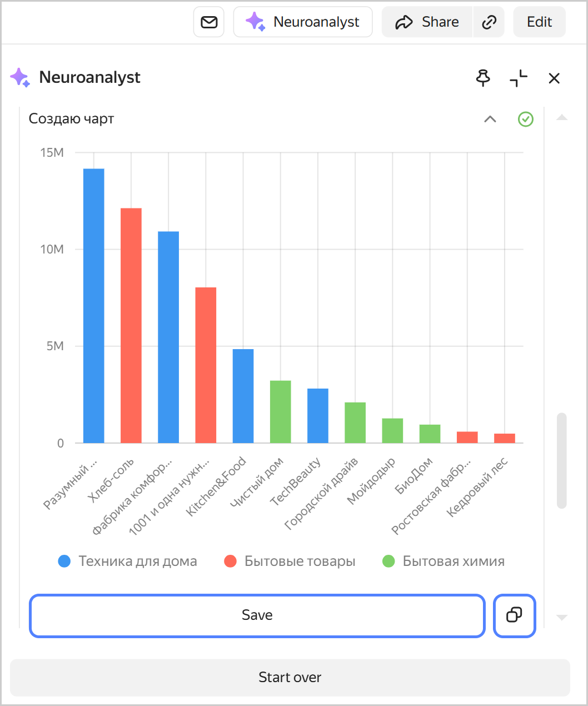588x706 pixels.
Task: Click the Хлеб-соль axis label
Action: coord(111,480)
